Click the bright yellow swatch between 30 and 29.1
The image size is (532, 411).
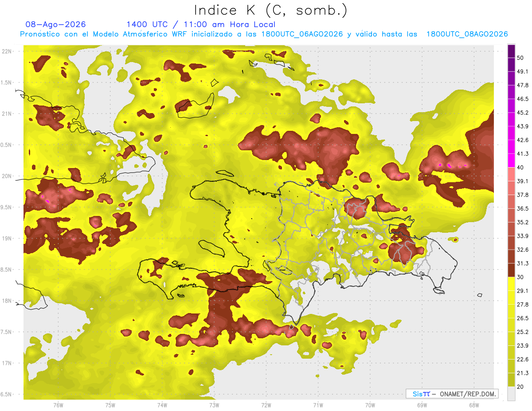(x=511, y=284)
